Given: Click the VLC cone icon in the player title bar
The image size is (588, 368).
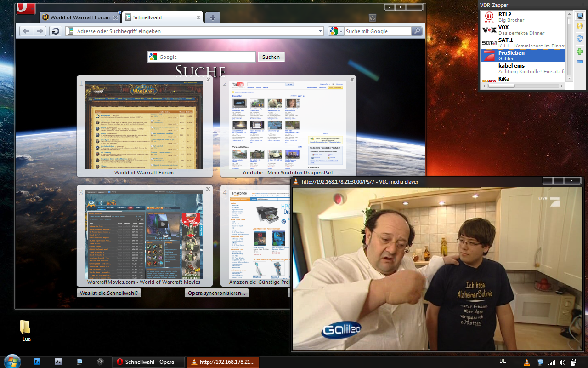Looking at the screenshot, I should [x=296, y=182].
